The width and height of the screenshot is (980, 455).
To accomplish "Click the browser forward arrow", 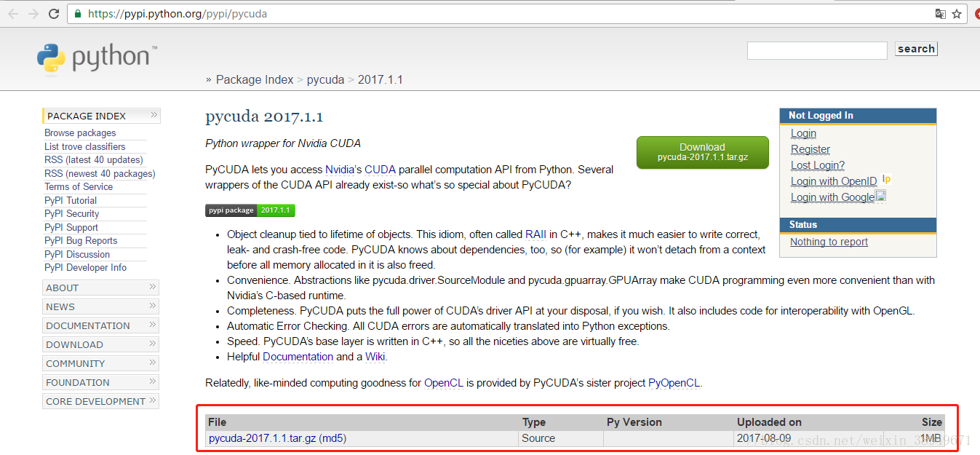I will (x=33, y=14).
